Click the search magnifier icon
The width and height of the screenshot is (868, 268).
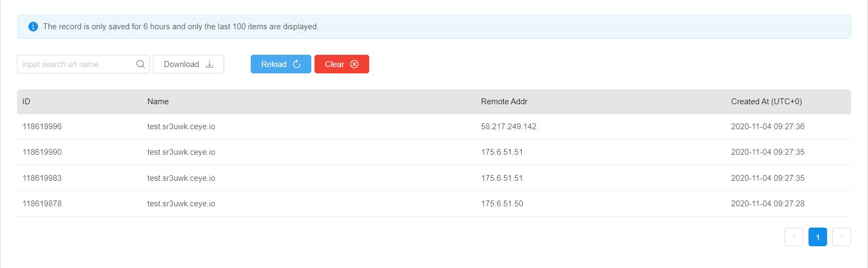pyautogui.click(x=140, y=64)
